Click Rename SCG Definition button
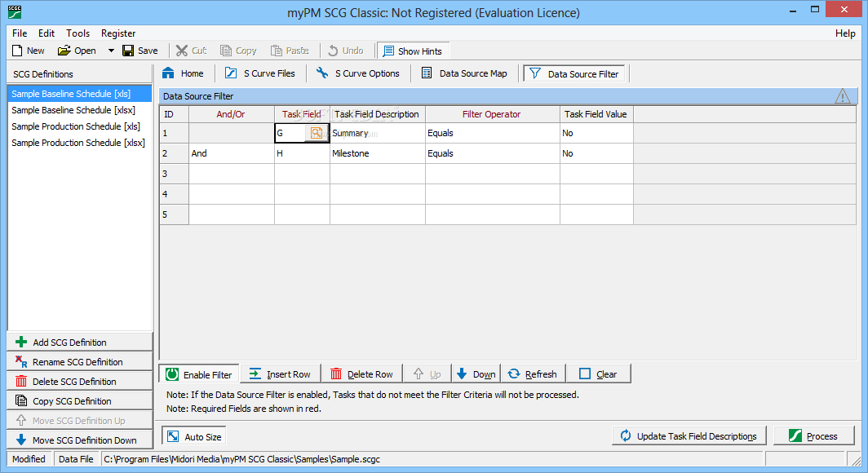Image resolution: width=868 pixels, height=473 pixels. [80, 362]
